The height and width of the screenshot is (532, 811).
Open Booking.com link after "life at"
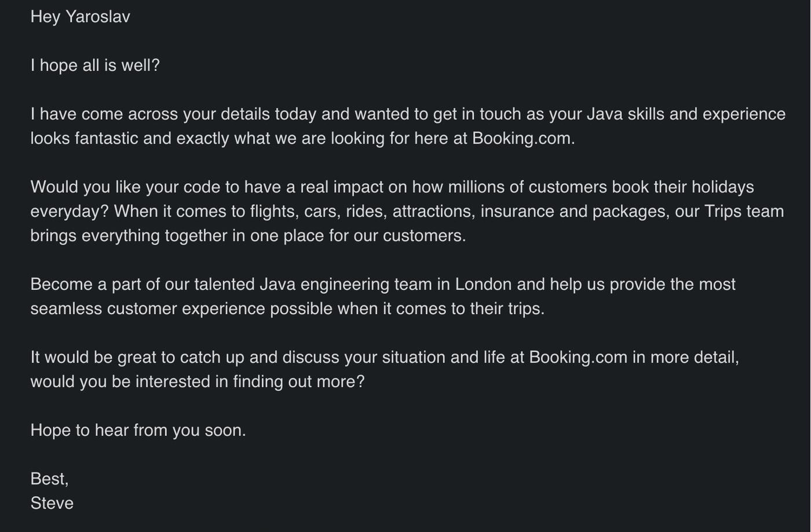(578, 357)
